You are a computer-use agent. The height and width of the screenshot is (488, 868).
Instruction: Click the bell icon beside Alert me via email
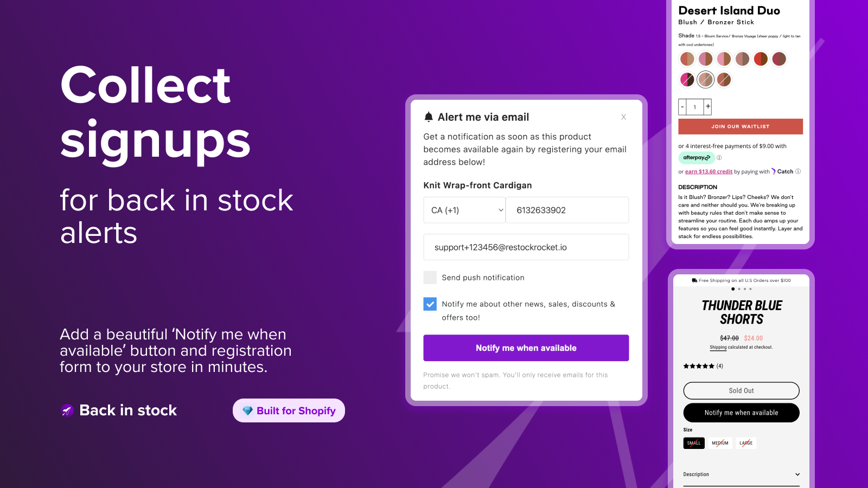click(429, 116)
